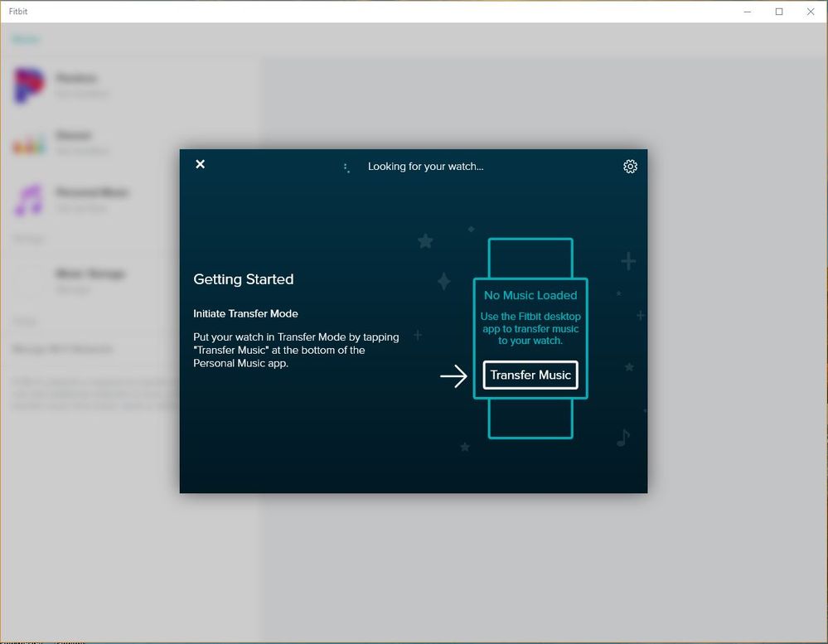
Task: Click the Getting Started heading
Action: click(243, 279)
